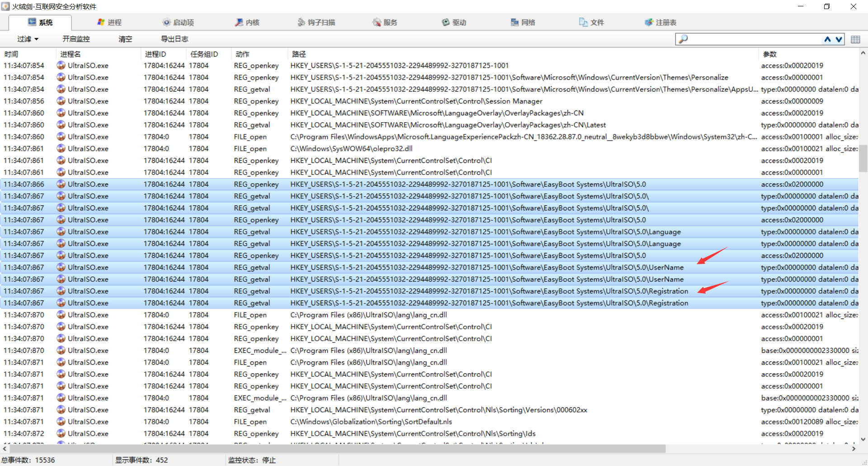
Task: Click 导出日志 to export the log
Action: [x=175, y=39]
